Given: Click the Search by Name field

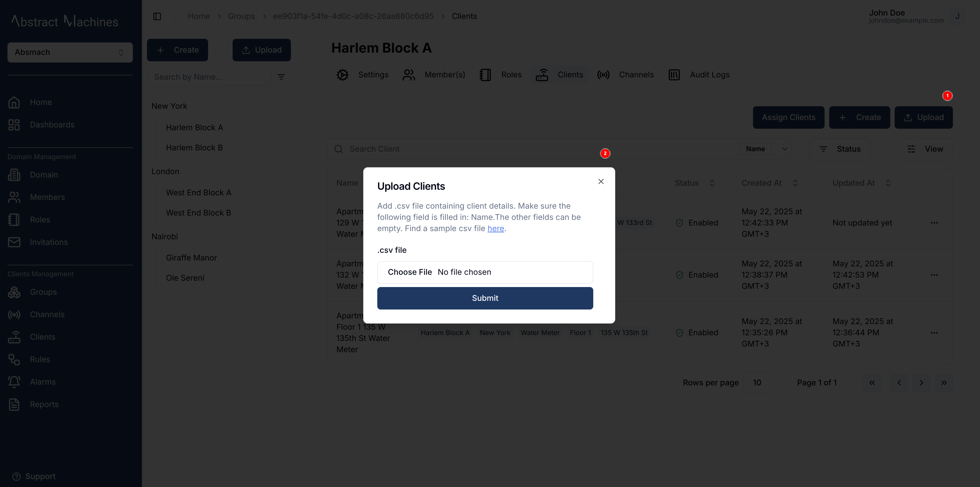Looking at the screenshot, I should 209,77.
